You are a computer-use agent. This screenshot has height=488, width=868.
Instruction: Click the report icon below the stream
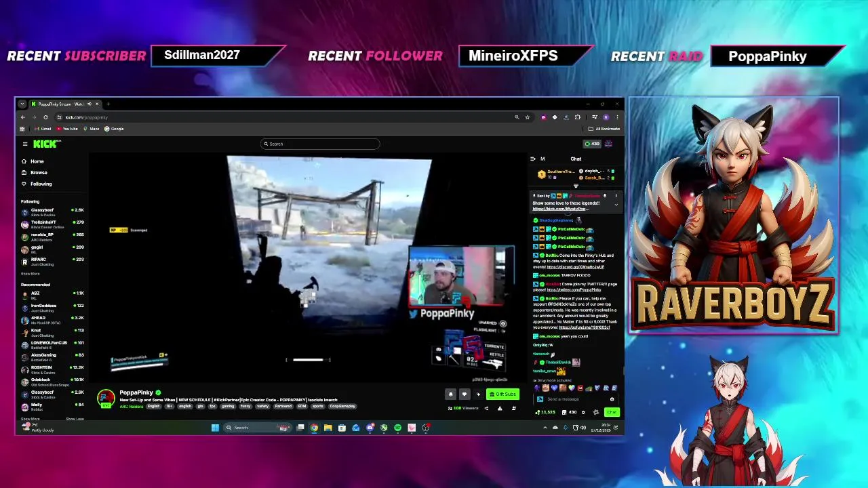pyautogui.click(x=500, y=408)
